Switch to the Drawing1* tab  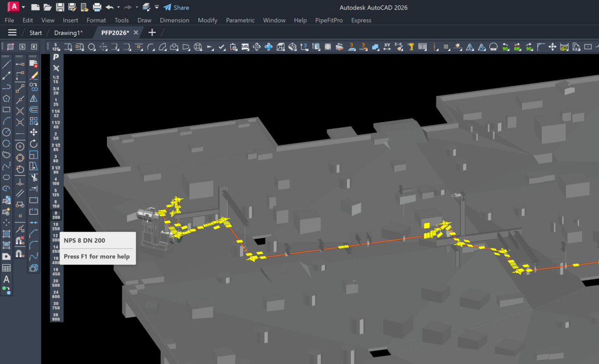tap(68, 32)
